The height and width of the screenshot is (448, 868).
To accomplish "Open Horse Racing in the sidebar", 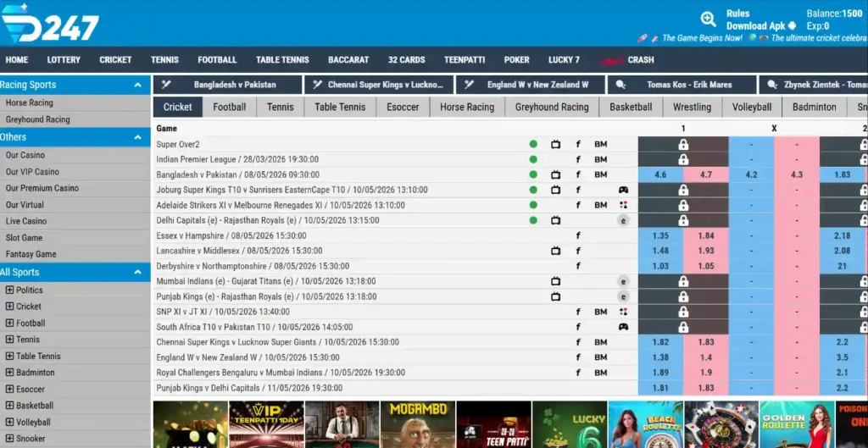I will [30, 102].
